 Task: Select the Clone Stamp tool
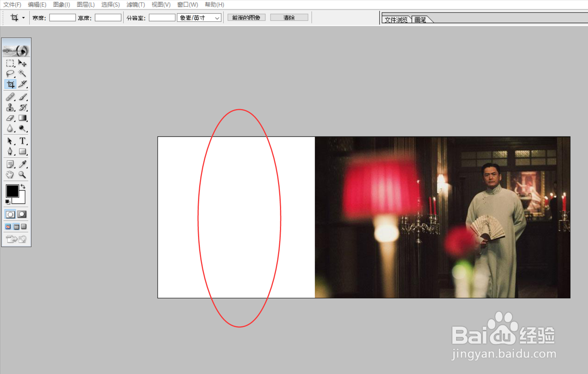pyautogui.click(x=10, y=108)
